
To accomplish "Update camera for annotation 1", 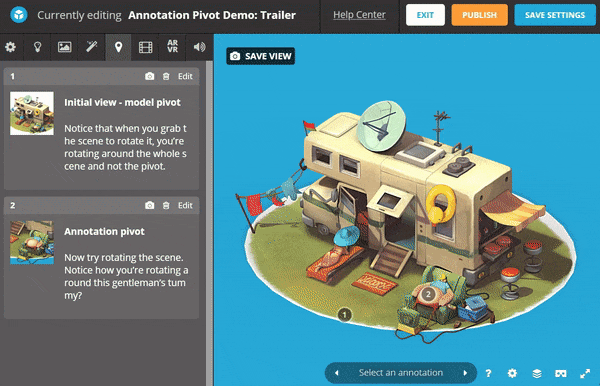I will pyautogui.click(x=150, y=76).
